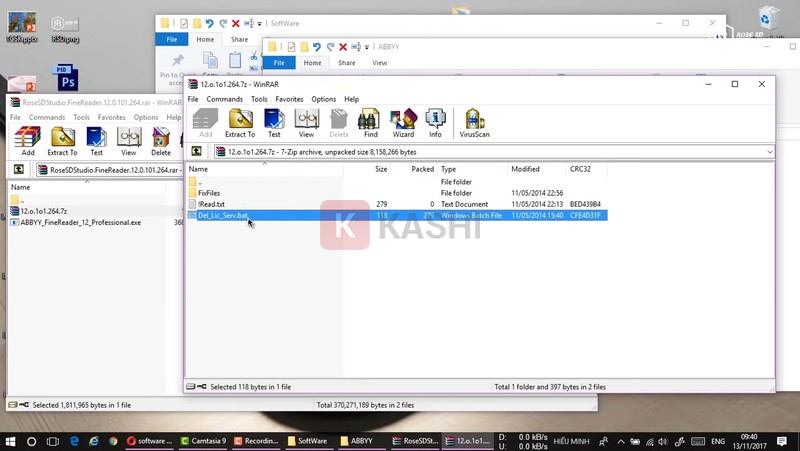Open the Commands menu in the front WinRAR window
This screenshot has height=451, width=800.
click(224, 99)
